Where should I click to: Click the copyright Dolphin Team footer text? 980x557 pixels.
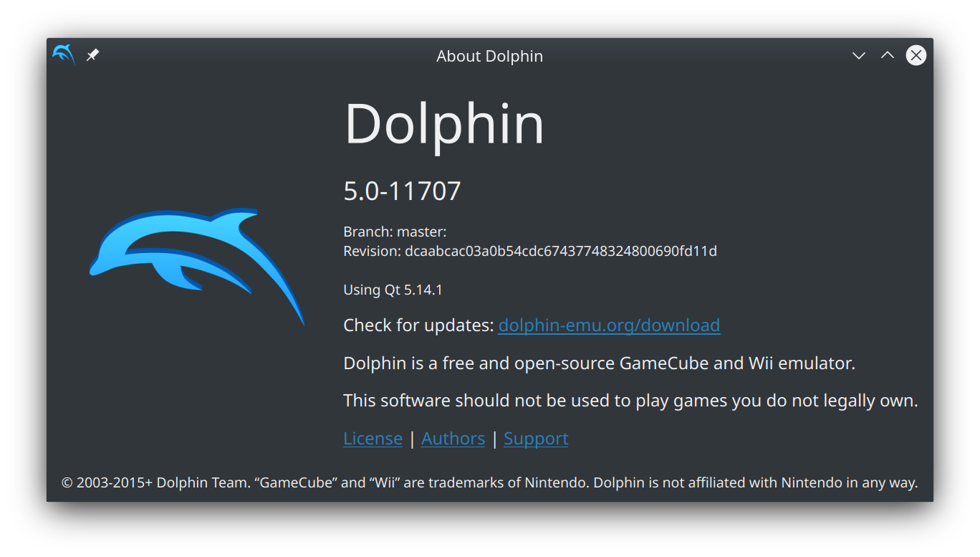pos(490,482)
